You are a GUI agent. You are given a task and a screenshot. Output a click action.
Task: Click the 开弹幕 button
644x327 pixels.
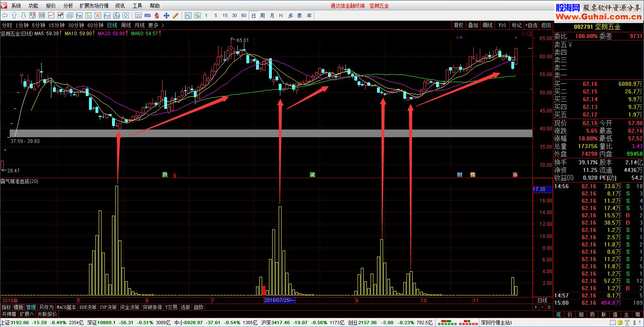click(9, 314)
